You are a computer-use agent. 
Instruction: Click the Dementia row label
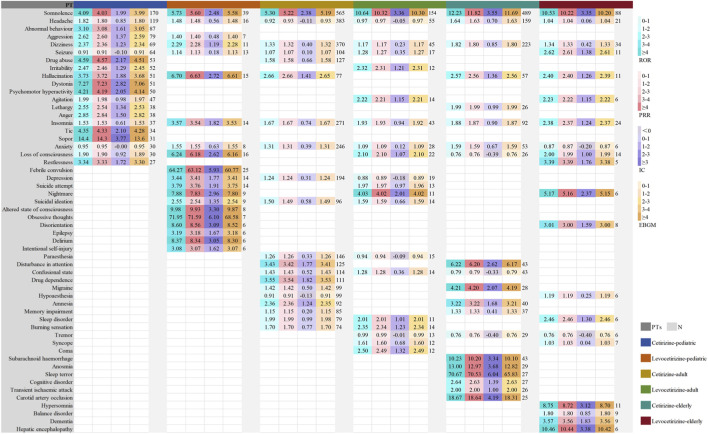pyautogui.click(x=62, y=421)
